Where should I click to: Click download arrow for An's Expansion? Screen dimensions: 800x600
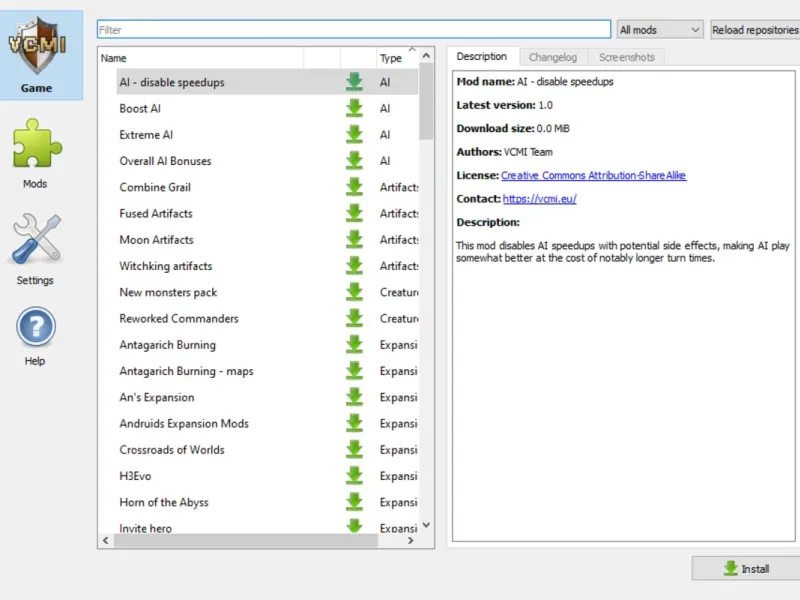(x=354, y=397)
